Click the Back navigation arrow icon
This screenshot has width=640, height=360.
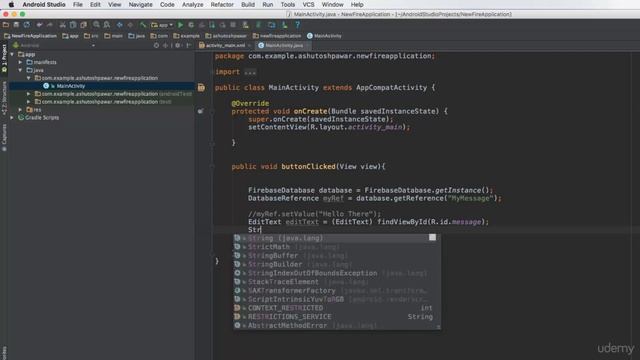click(x=120, y=25)
